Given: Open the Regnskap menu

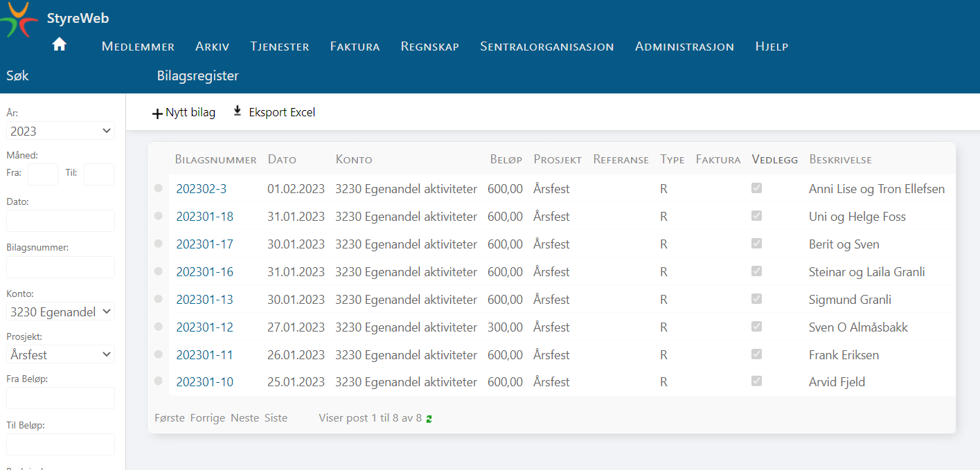Looking at the screenshot, I should coord(429,47).
